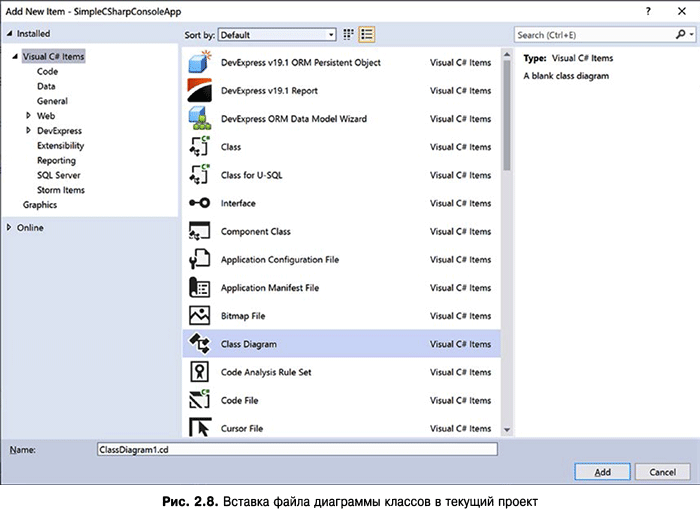Image resolution: width=700 pixels, height=520 pixels.
Task: Click the Code Analysis Rule Set icon
Action: (198, 372)
